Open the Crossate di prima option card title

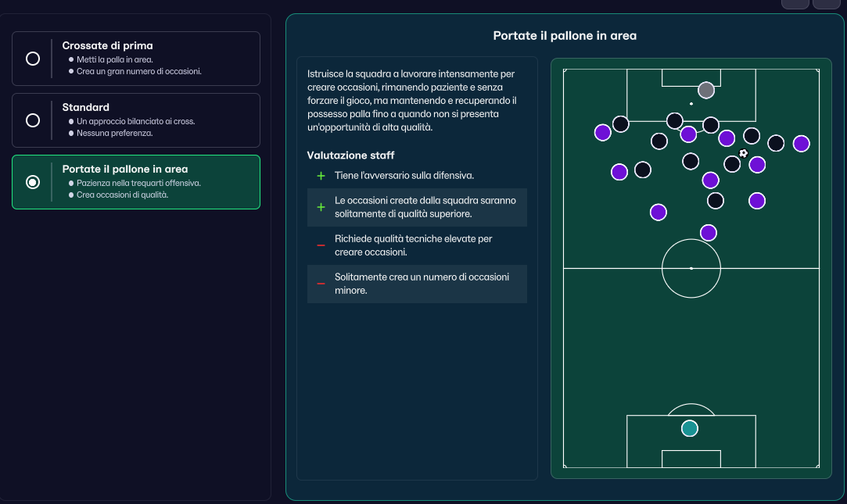pyautogui.click(x=107, y=46)
